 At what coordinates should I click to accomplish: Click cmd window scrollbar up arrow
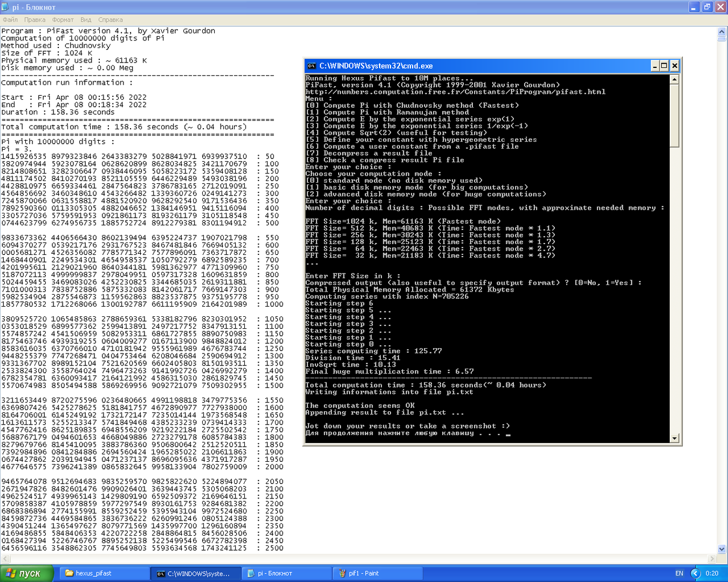[x=674, y=79]
